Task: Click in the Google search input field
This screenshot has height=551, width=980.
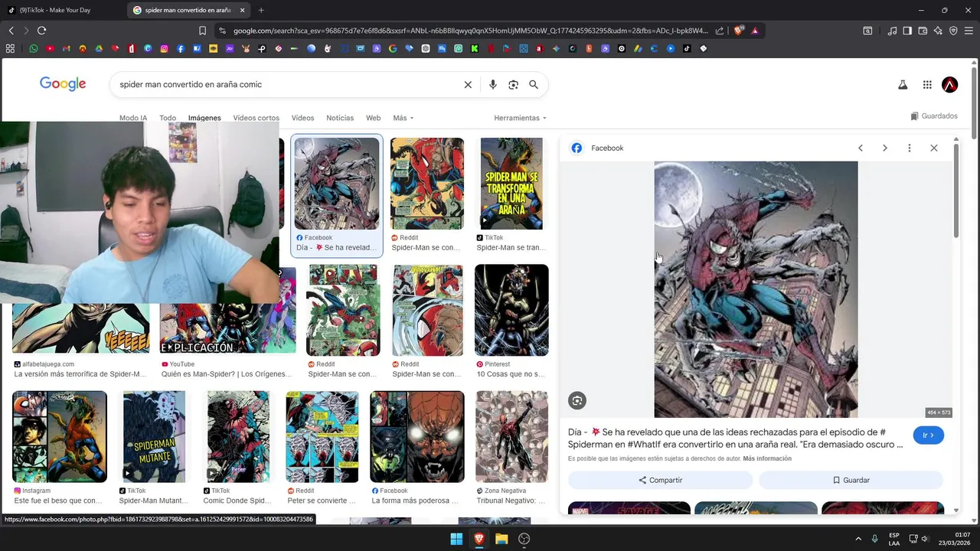Action: [287, 85]
